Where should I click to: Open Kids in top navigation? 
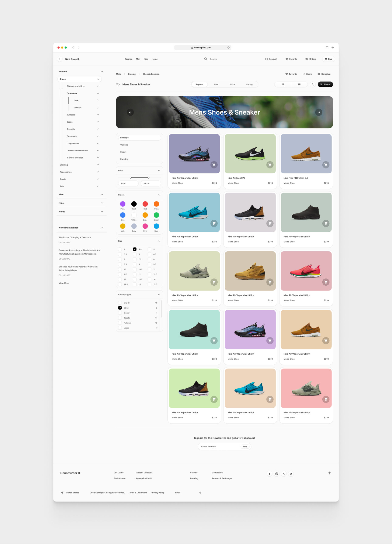(x=146, y=59)
